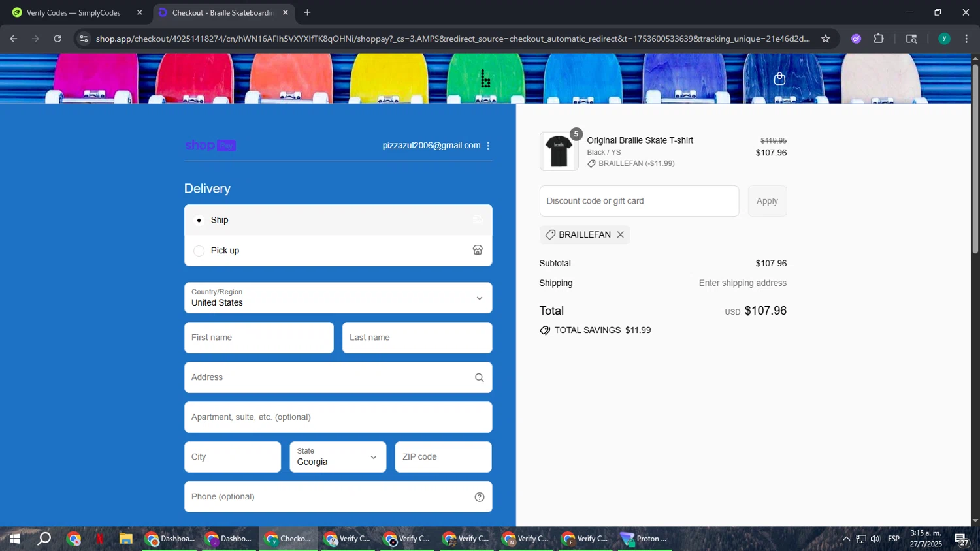
Task: Open a new browser tab
Action: 307,12
